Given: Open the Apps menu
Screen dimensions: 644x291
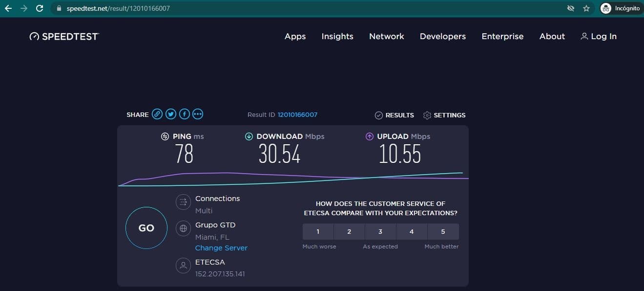Looking at the screenshot, I should click(x=295, y=36).
